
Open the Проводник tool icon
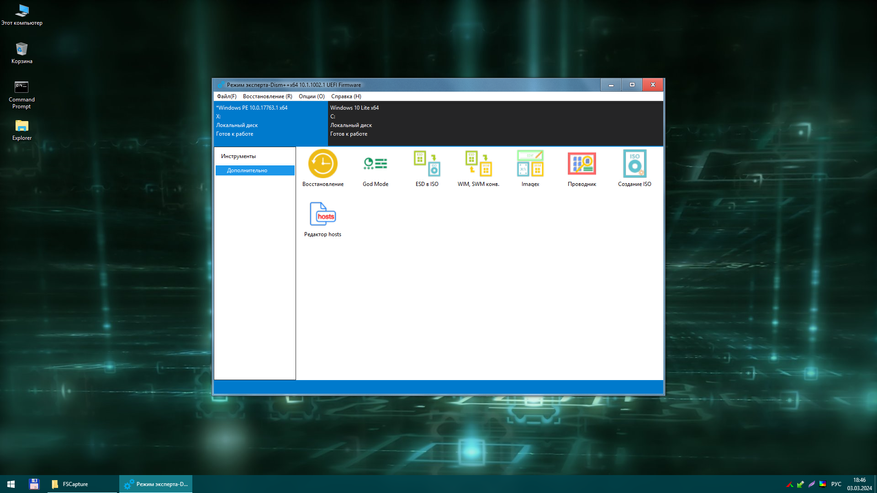pos(582,168)
